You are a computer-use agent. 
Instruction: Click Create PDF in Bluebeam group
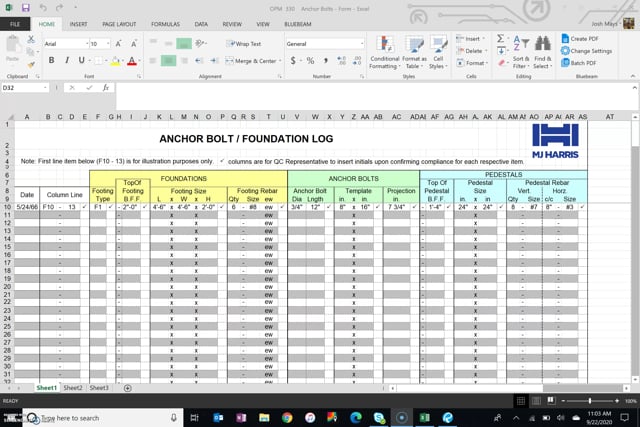point(580,39)
